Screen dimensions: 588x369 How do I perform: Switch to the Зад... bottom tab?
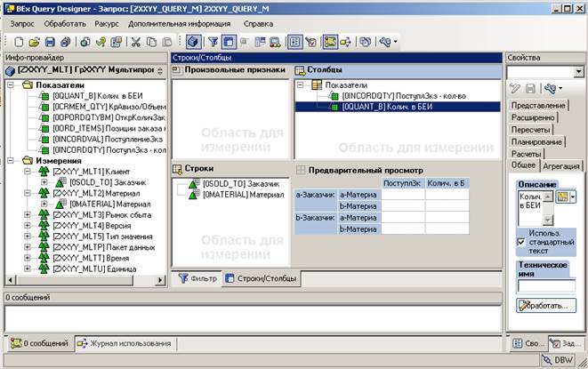point(566,343)
